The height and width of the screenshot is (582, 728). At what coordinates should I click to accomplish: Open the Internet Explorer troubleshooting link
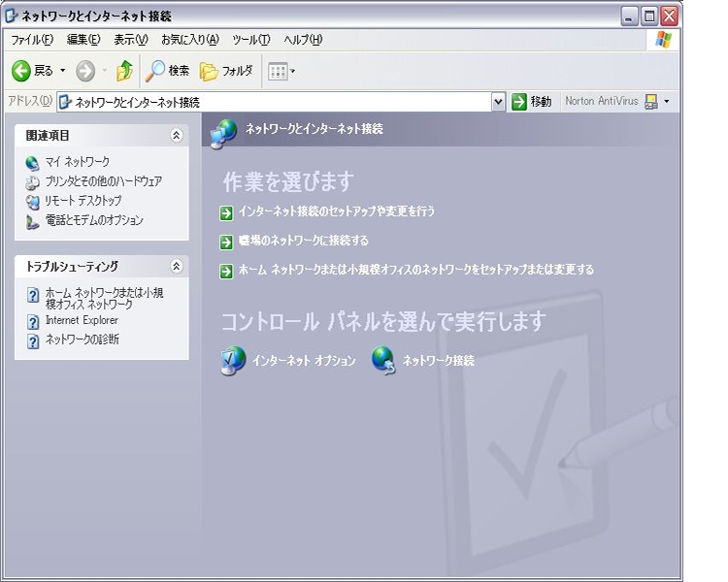pos(82,320)
